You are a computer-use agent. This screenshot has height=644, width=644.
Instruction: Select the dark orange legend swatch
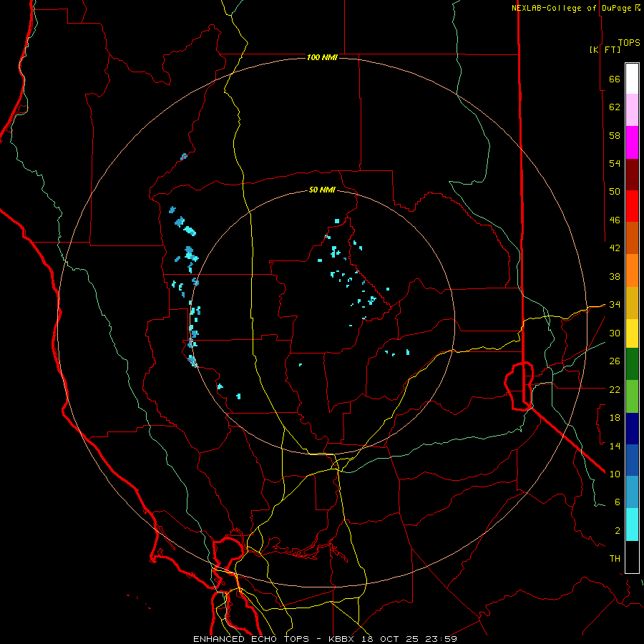[x=632, y=238]
